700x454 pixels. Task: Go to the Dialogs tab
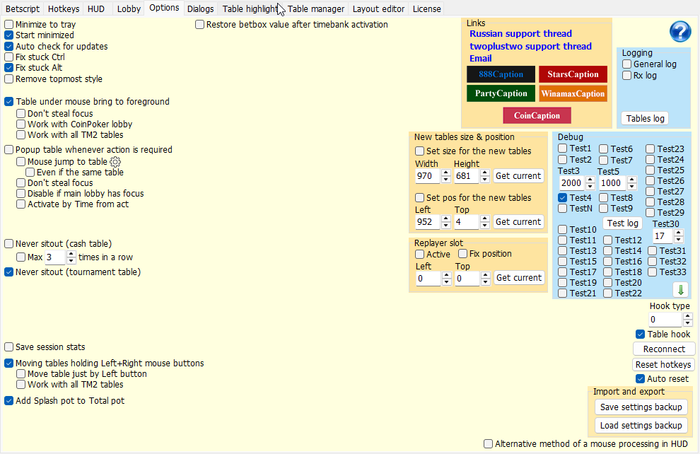(200, 8)
